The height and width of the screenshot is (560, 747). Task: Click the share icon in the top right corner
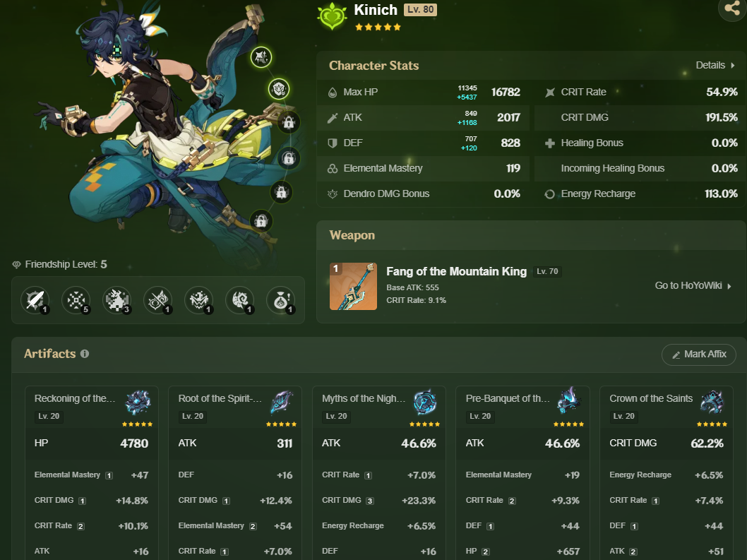732,10
